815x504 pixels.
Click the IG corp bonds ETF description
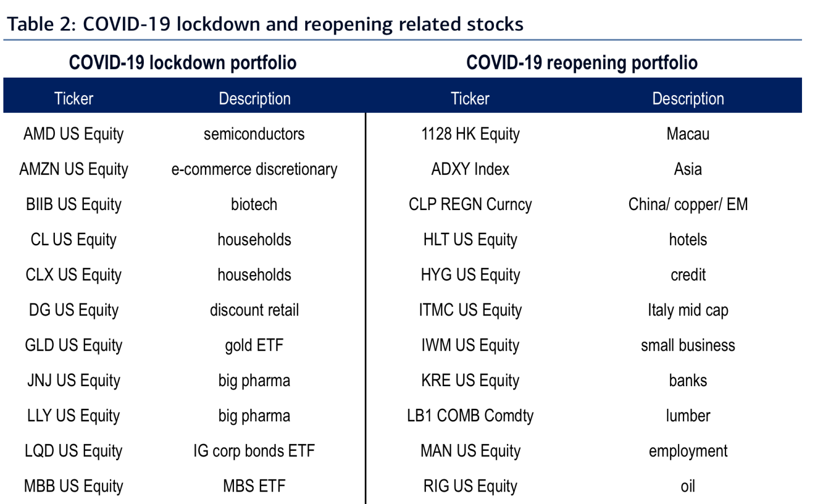coord(254,451)
